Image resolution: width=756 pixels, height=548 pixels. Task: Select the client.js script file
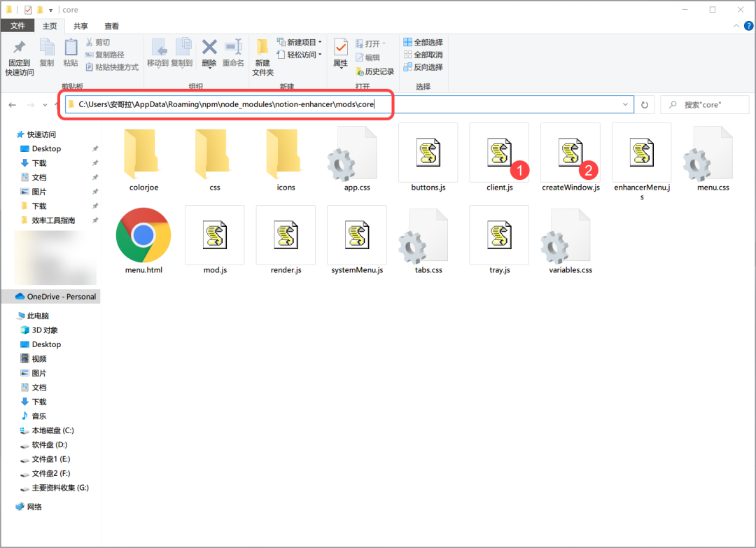(x=500, y=157)
